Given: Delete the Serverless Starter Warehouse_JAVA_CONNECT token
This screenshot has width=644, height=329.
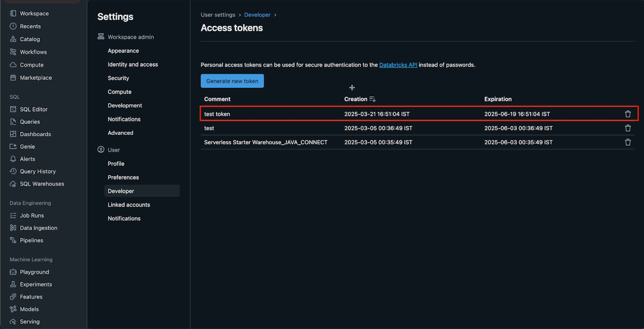Looking at the screenshot, I should pos(628,142).
